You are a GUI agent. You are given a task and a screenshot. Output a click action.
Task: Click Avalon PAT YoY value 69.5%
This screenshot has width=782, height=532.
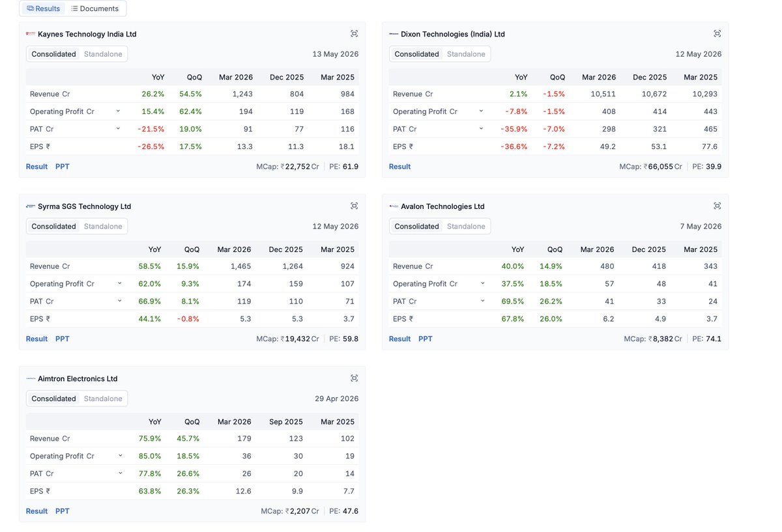point(512,301)
